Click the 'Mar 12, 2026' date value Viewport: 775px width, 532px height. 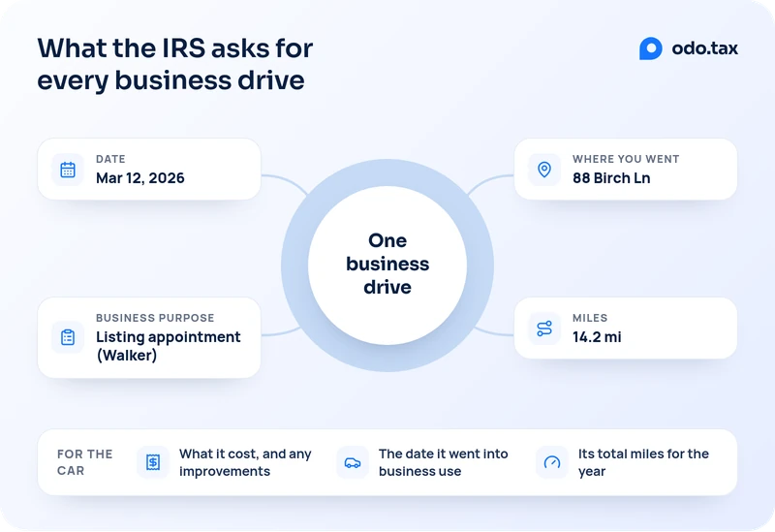(139, 178)
